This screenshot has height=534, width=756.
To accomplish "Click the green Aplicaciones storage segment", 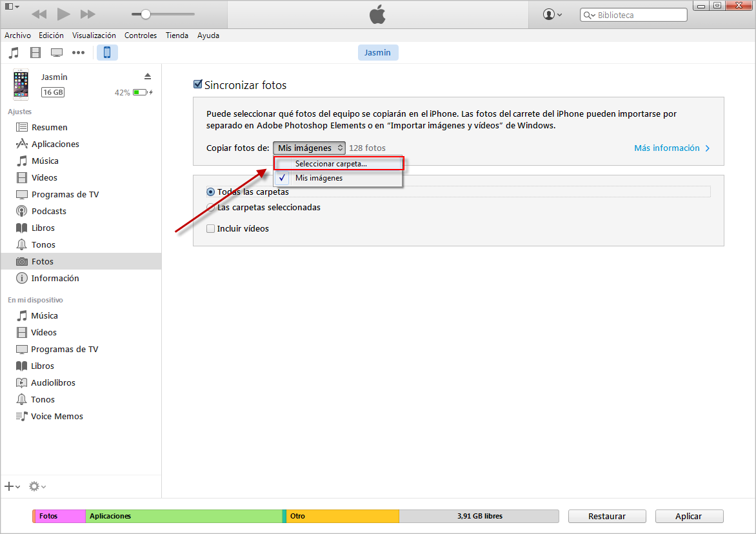I will pos(184,516).
